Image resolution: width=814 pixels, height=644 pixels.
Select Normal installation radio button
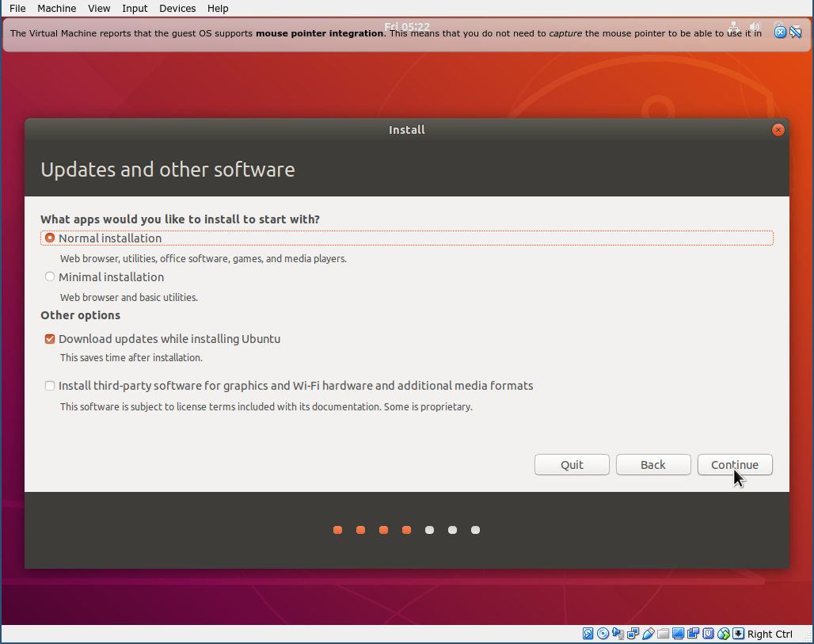click(50, 238)
